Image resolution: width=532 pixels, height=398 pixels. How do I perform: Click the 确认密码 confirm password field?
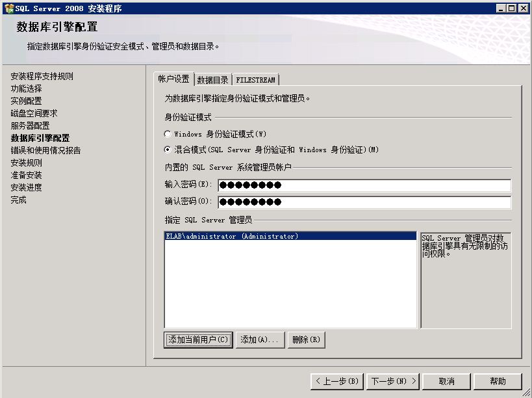click(x=364, y=202)
